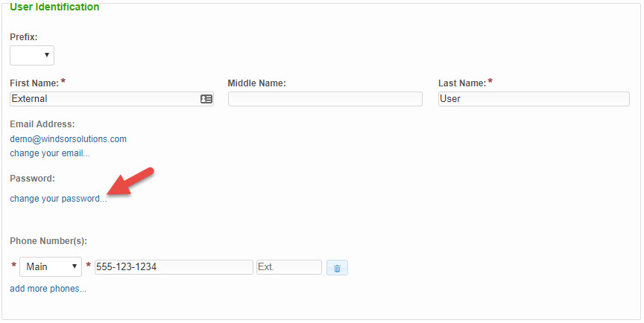This screenshot has width=644, height=323.
Task: Click into the First Name field containing External
Action: tap(112, 99)
